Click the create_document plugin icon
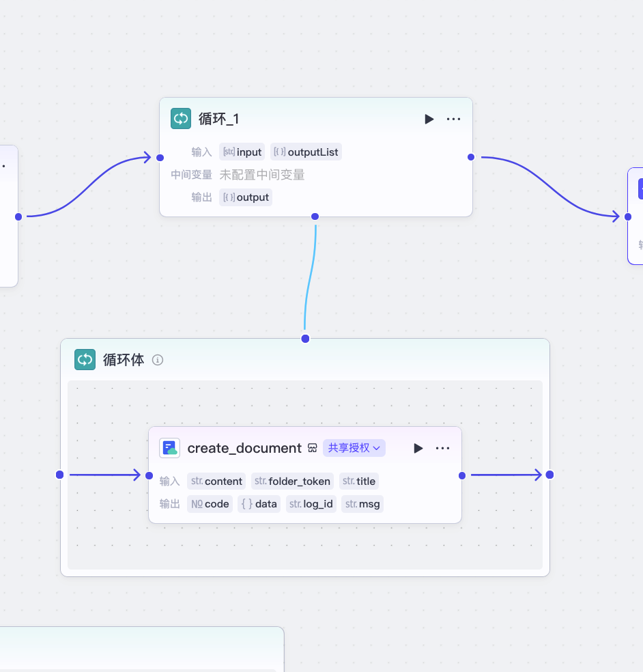This screenshot has width=643, height=672. [x=170, y=448]
